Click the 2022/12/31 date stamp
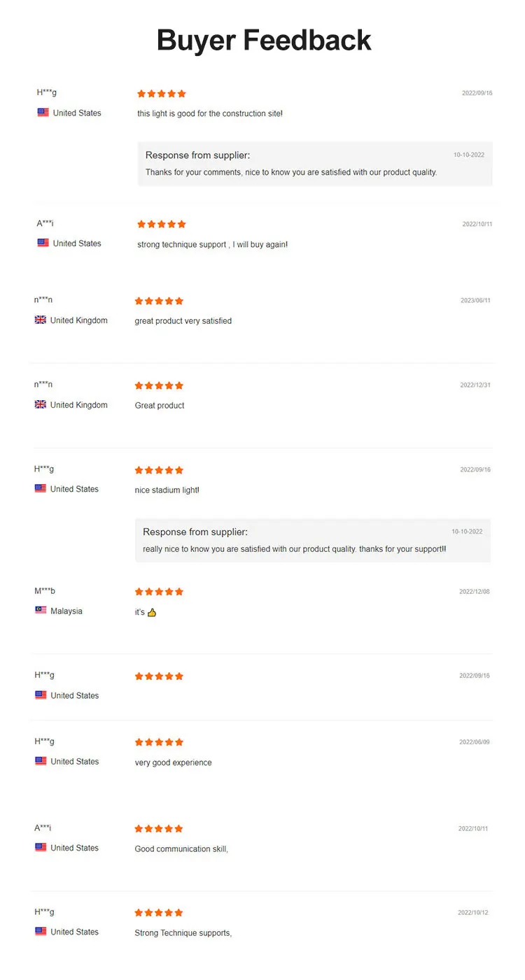 point(475,385)
